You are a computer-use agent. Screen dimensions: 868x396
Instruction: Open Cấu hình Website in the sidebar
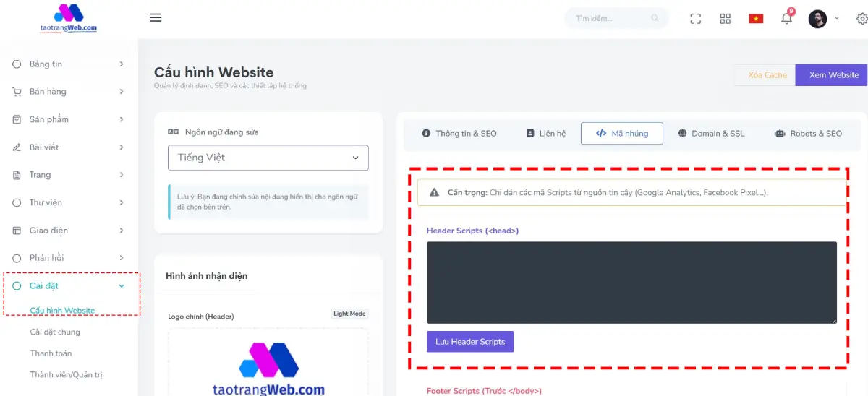point(62,311)
